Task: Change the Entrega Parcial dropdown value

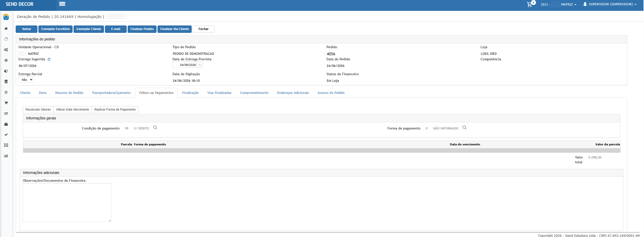Action: click(x=26, y=80)
